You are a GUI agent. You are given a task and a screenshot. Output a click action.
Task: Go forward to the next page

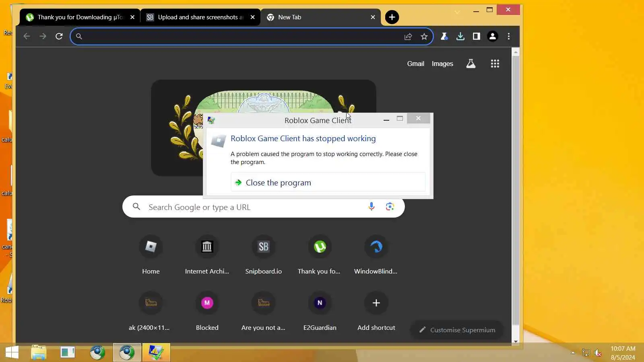43,36
